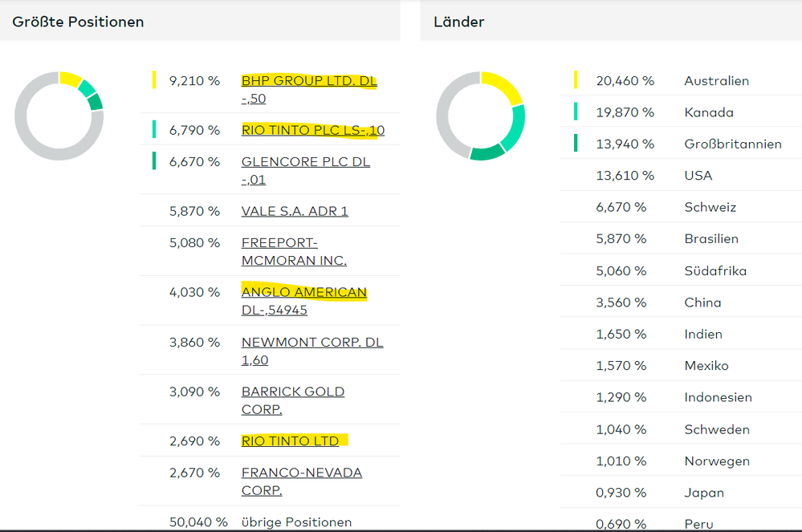802x532 pixels.
Task: Open the BHP GROUP LTD. DL -,50 link
Action: click(x=309, y=81)
